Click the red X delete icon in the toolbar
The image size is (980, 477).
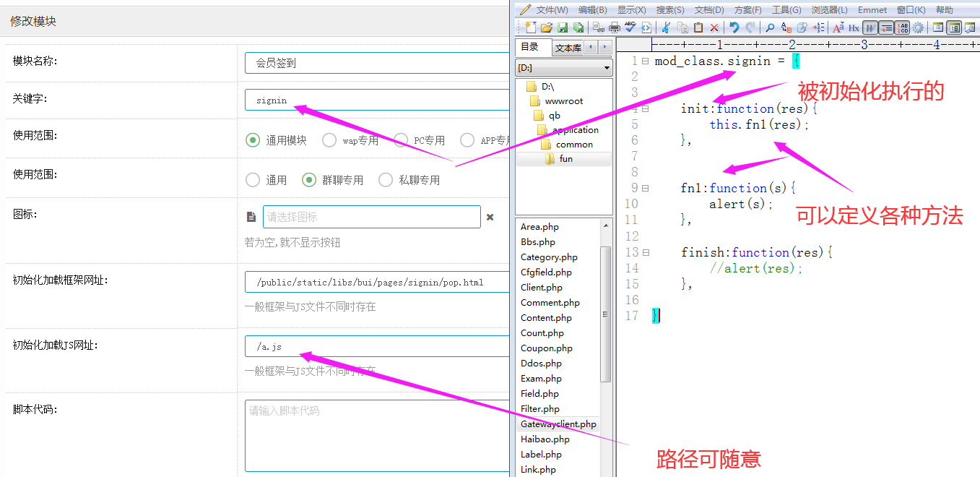coord(714,27)
